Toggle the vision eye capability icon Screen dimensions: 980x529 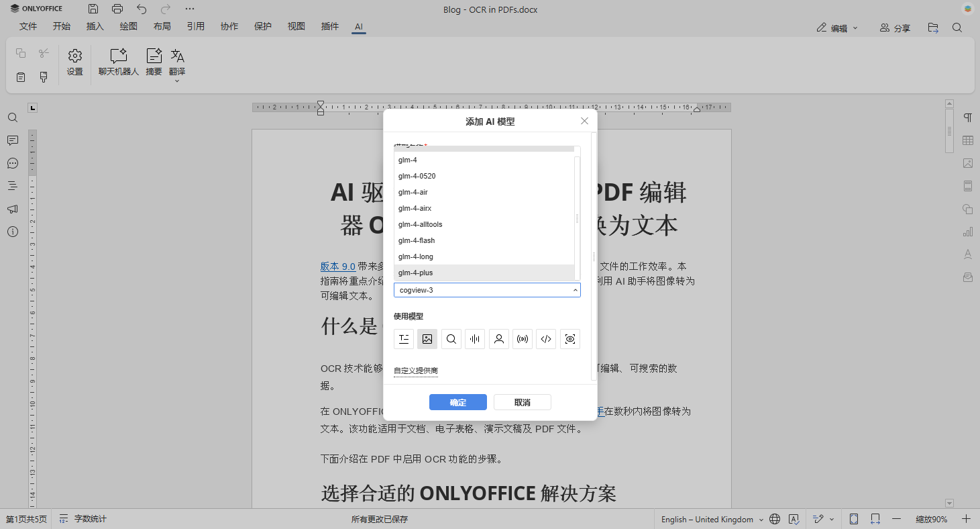pos(570,339)
